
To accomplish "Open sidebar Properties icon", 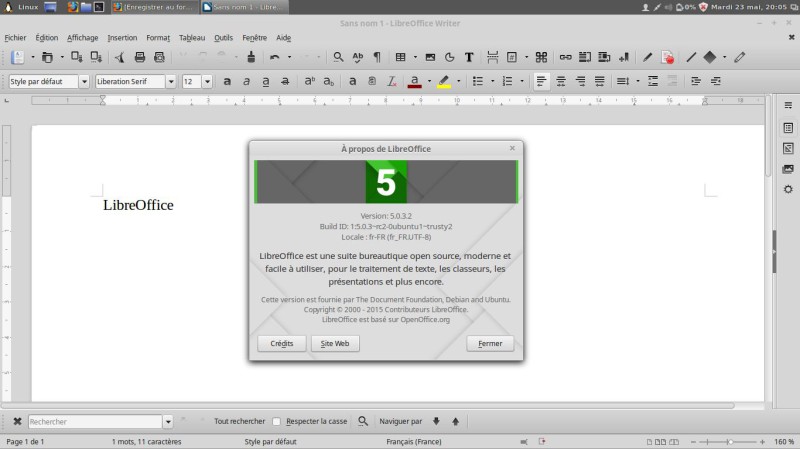I will [788, 128].
